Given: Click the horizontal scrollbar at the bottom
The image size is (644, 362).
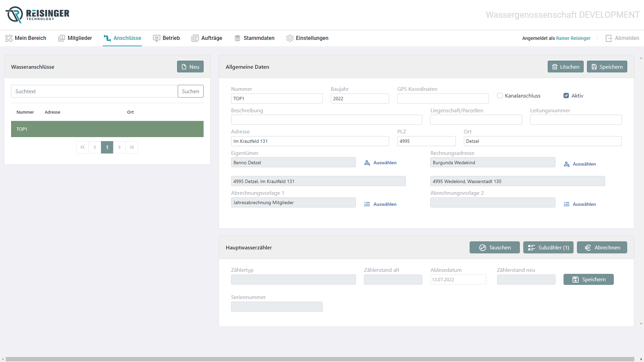Looking at the screenshot, I should point(320,359).
